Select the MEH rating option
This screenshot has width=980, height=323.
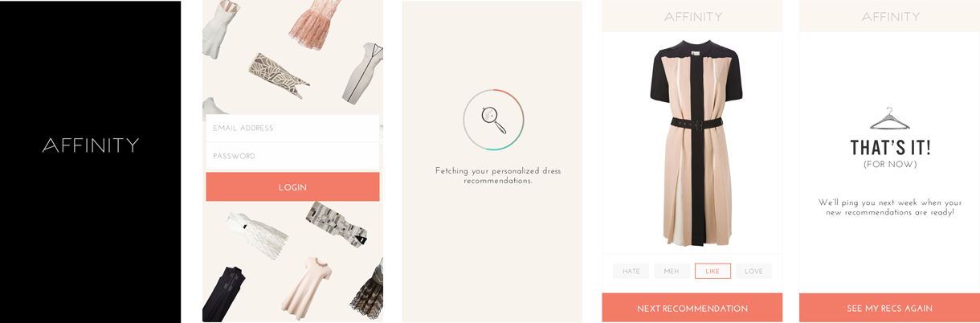[672, 272]
